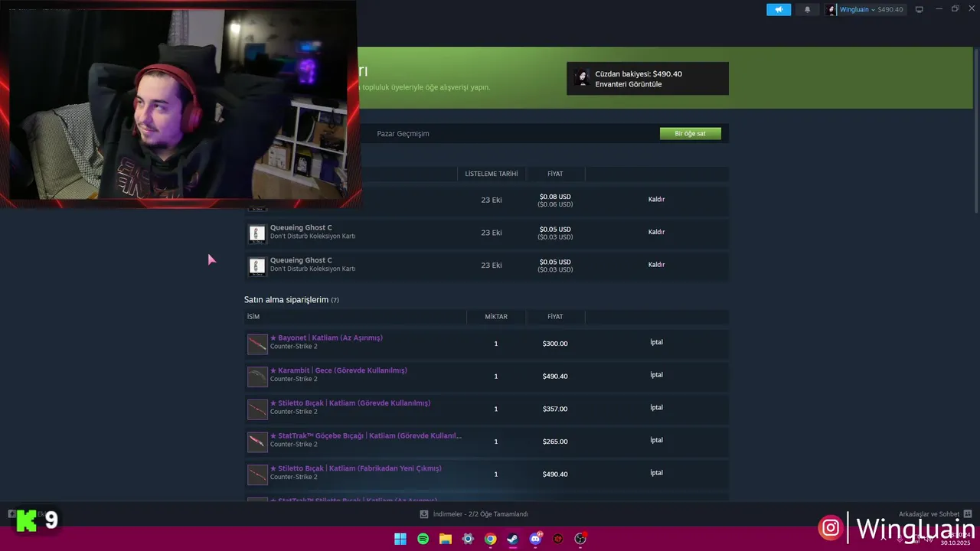This screenshot has width=980, height=551.
Task: Cancel the Karambit $490.40 buy order
Action: (x=656, y=375)
